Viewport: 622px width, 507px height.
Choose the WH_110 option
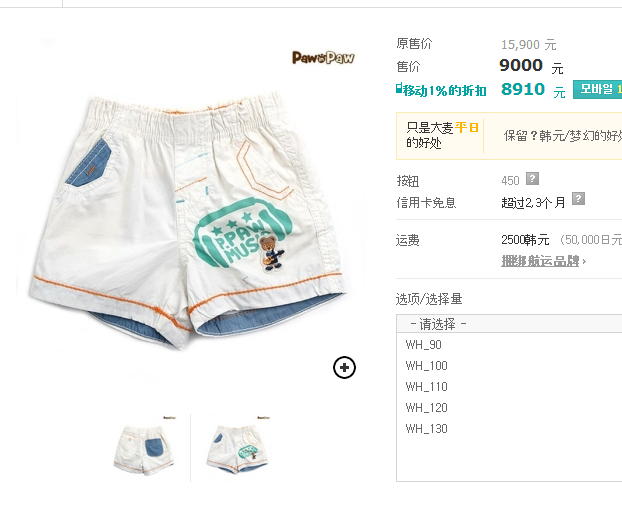[x=426, y=387]
